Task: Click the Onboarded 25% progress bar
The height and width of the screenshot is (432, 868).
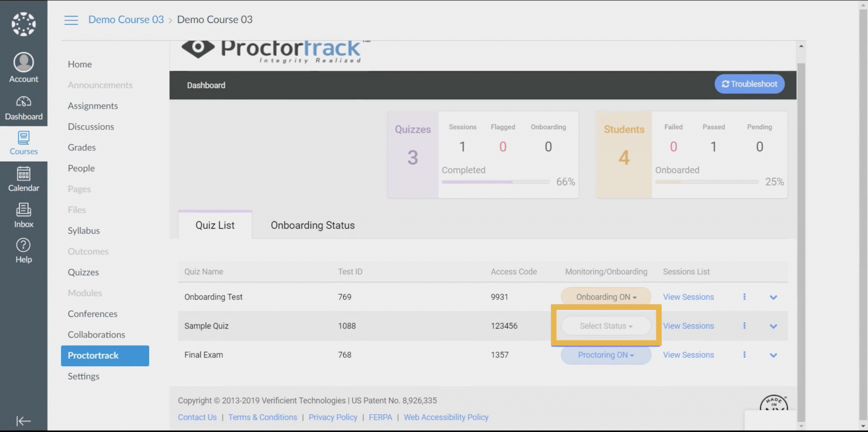Action: coord(707,181)
